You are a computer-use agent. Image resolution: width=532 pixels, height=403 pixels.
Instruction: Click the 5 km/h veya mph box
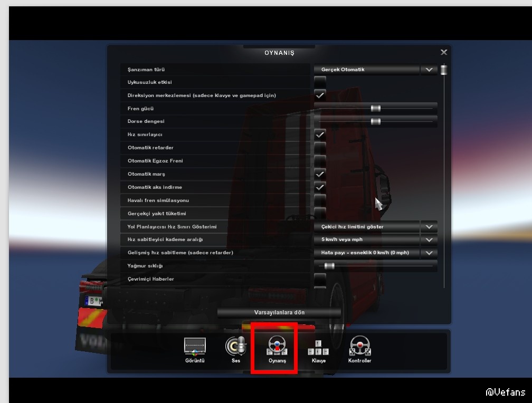tap(367, 240)
